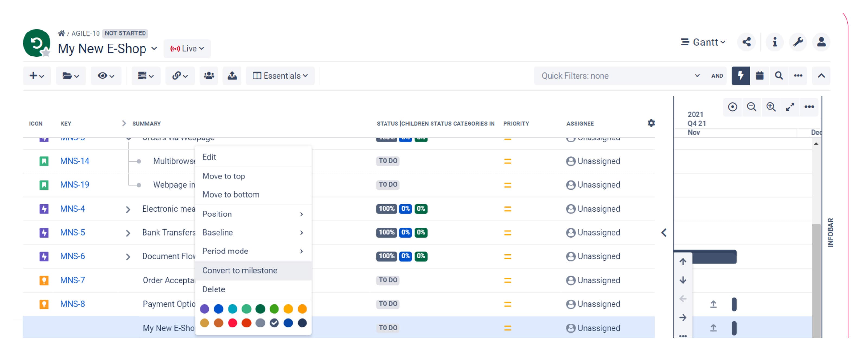Open the INFOBAR side panel
The width and height of the screenshot is (868, 351).
[831, 233]
